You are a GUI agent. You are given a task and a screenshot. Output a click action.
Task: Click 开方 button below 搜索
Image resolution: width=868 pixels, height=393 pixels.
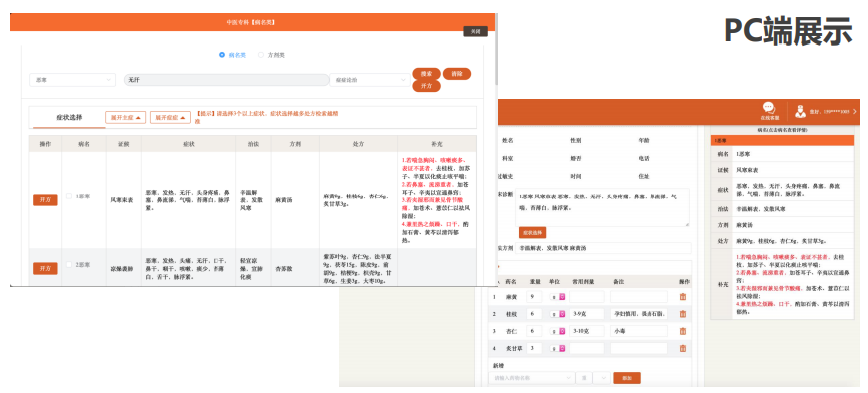coord(426,86)
